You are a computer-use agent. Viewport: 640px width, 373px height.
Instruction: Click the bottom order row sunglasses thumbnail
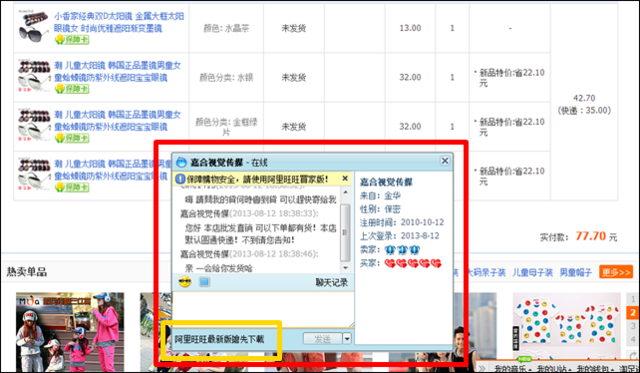tap(34, 174)
